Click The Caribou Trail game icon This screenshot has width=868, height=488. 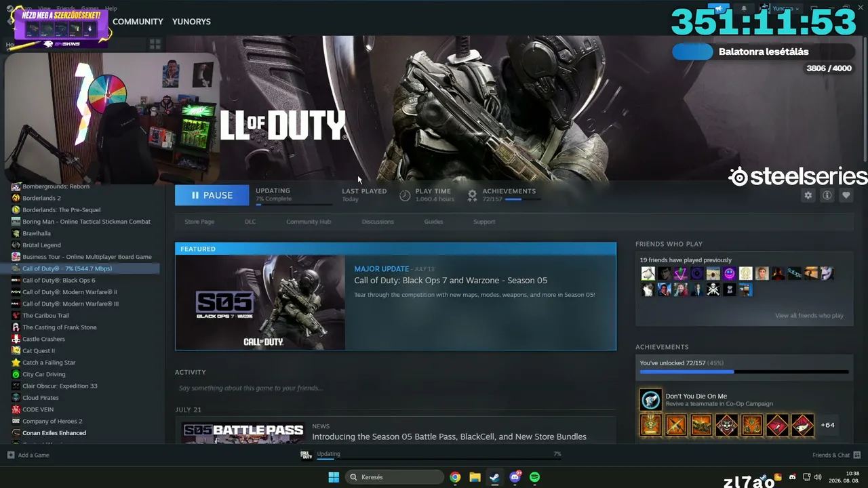point(16,316)
